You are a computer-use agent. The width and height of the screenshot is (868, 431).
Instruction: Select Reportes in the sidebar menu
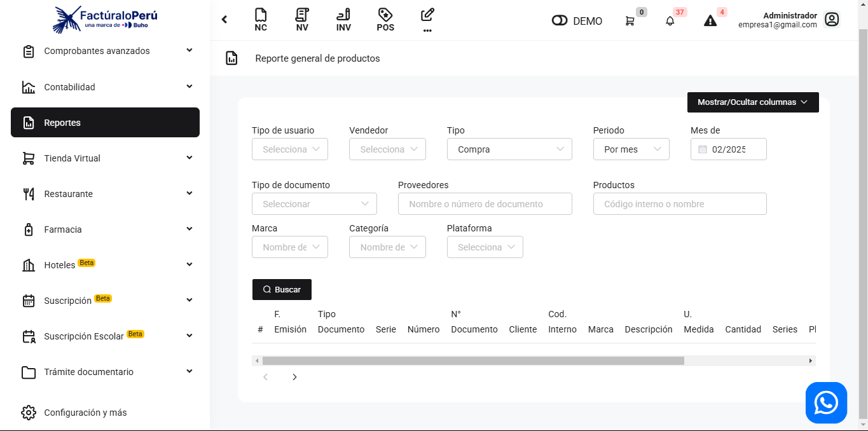(x=105, y=123)
